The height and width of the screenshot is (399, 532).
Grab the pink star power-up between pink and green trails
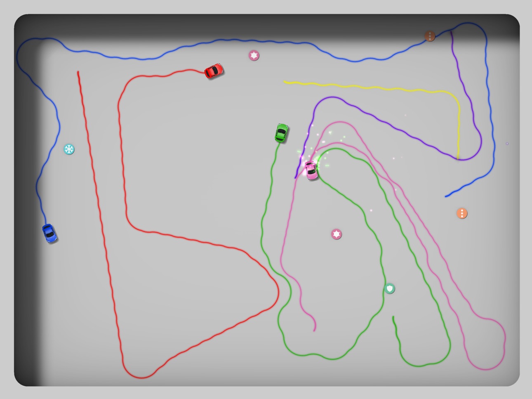pyautogui.click(x=337, y=234)
